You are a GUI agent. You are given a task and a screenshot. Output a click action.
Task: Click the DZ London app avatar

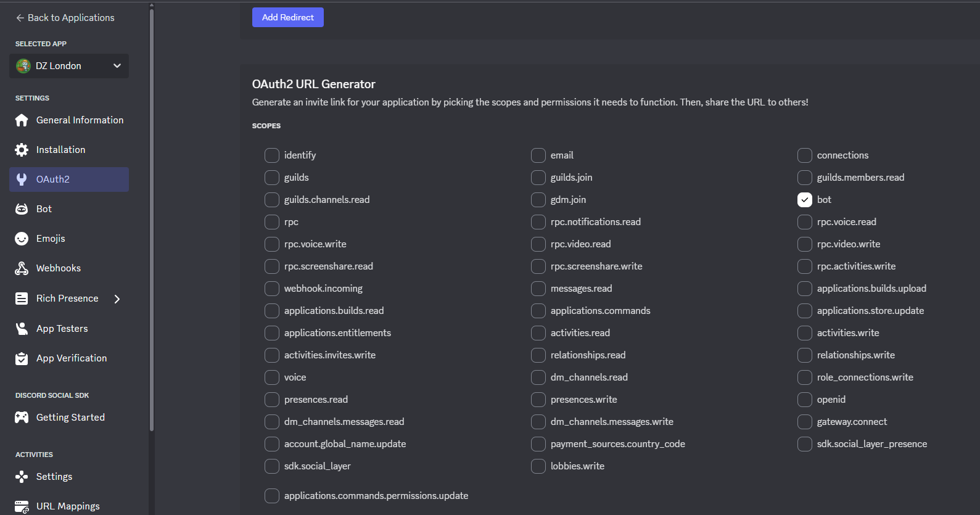click(23, 66)
